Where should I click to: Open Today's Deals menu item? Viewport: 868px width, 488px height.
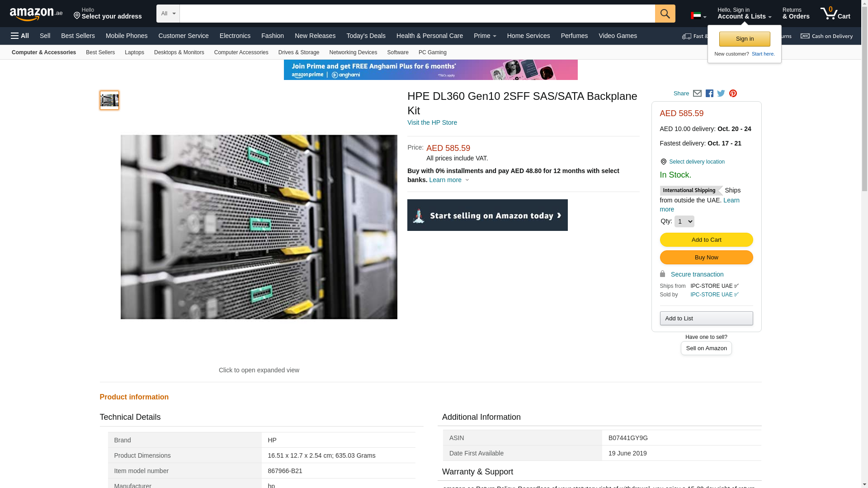366,36
